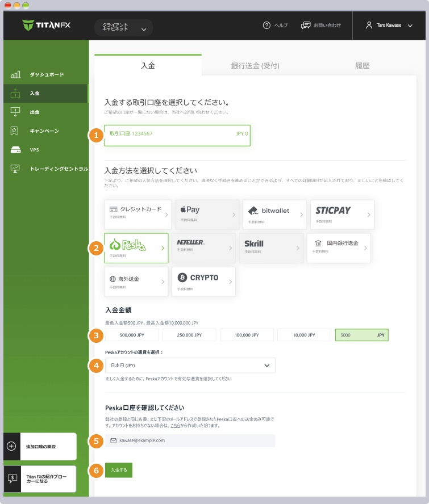
Task: Click the campaign star badge icon
Action: pos(14,131)
